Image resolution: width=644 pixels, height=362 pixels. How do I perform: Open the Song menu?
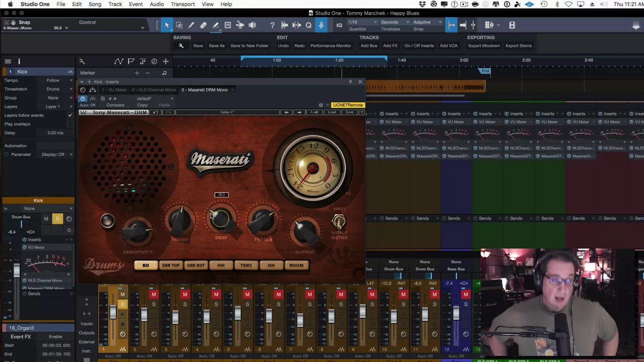[95, 4]
